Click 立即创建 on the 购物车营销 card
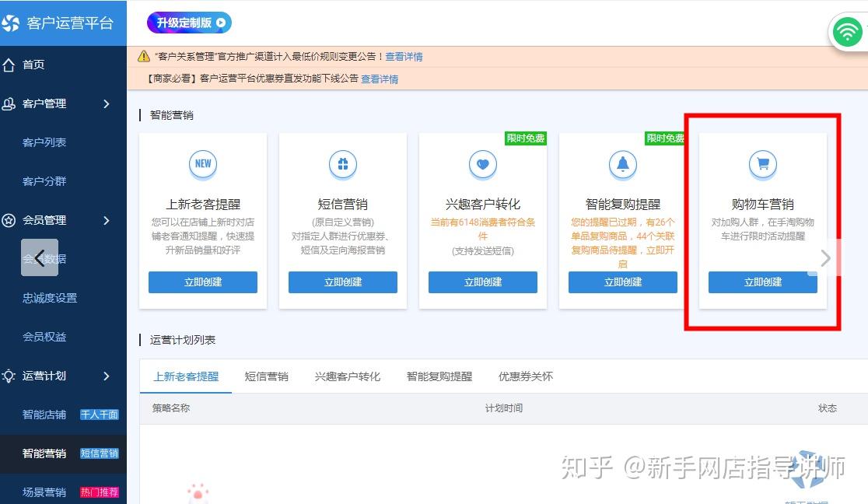This screenshot has height=504, width=868. [x=762, y=282]
